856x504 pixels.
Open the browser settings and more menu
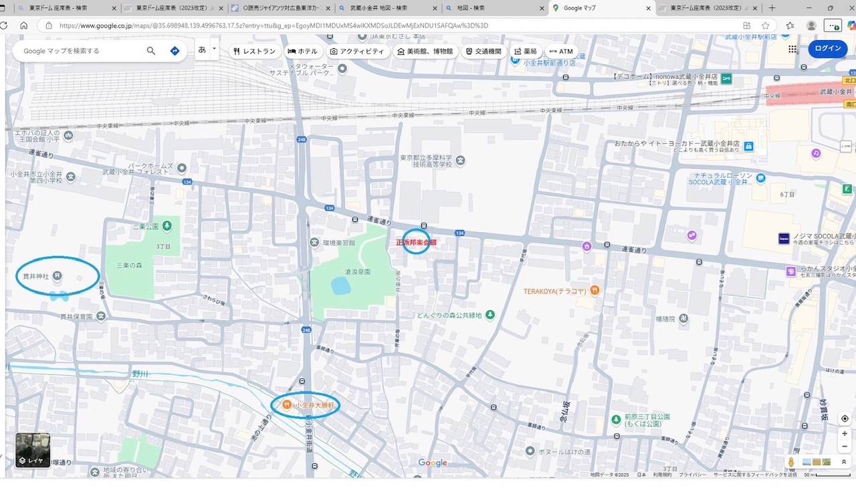pyautogui.click(x=832, y=25)
